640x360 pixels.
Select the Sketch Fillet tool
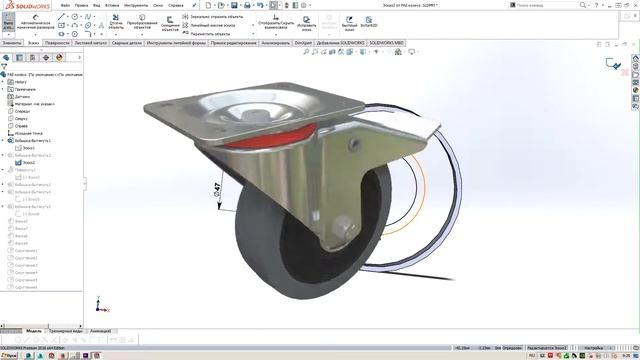(x=88, y=34)
